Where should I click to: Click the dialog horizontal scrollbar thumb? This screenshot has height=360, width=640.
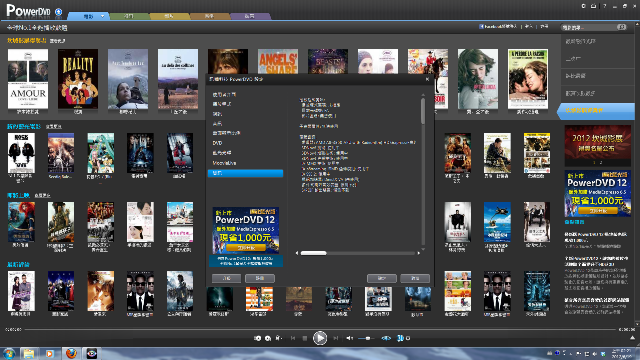pyautogui.click(x=313, y=253)
